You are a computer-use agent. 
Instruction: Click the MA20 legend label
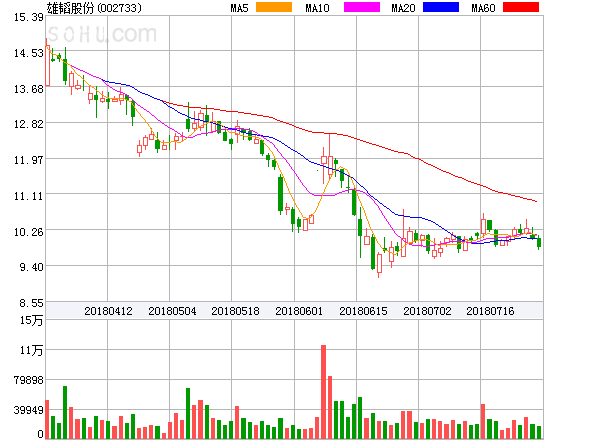[403, 8]
